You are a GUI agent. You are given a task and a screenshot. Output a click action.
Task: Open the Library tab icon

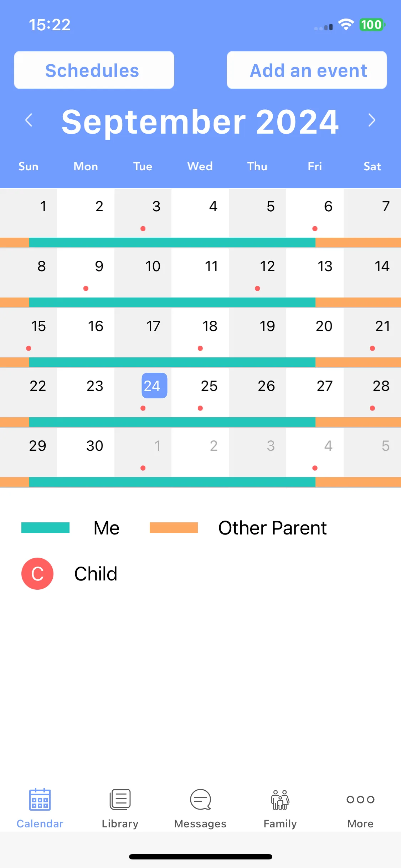point(120,799)
